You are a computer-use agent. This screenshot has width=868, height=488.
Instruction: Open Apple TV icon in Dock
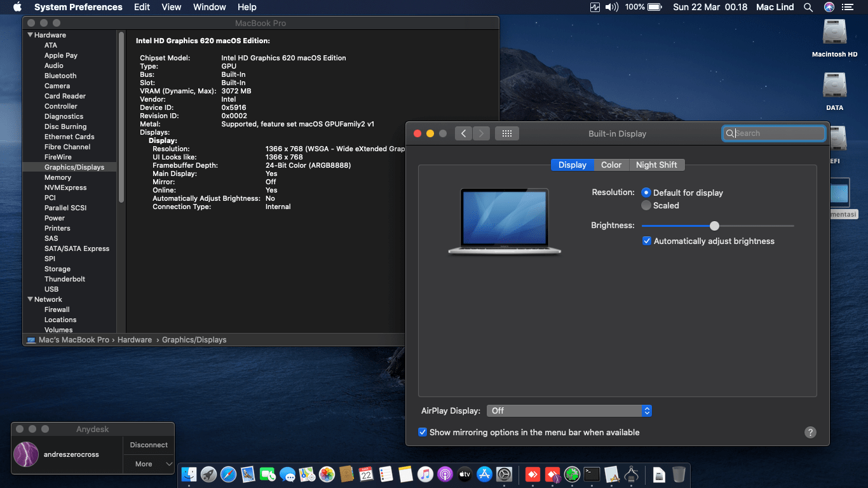465,474
